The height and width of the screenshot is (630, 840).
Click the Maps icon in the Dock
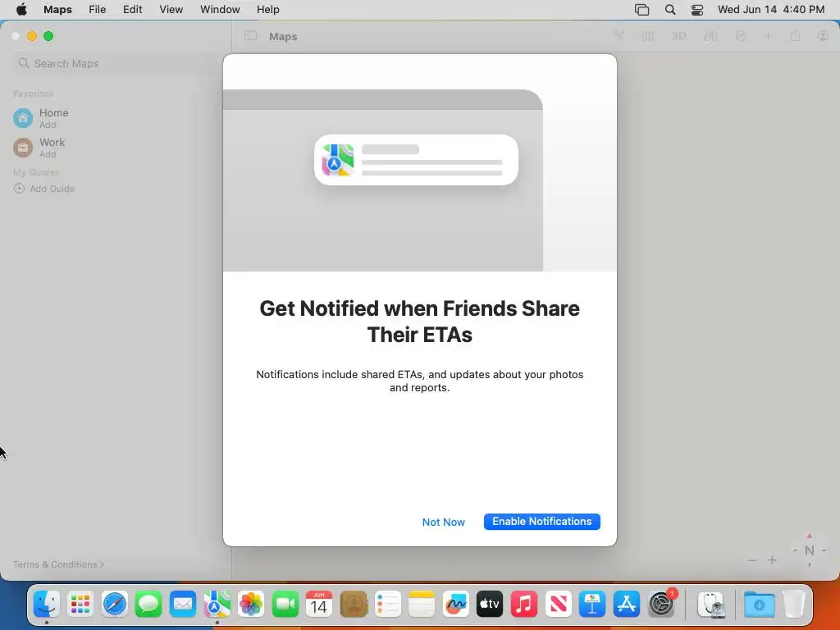pyautogui.click(x=217, y=605)
